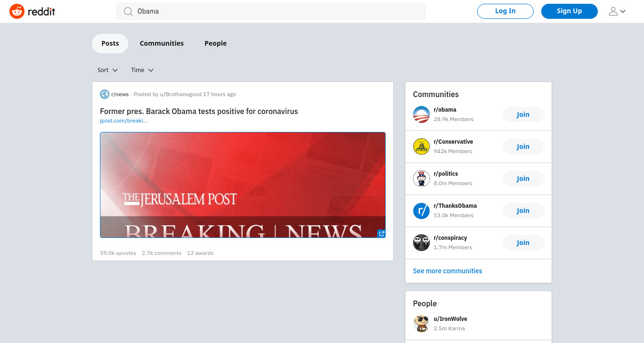This screenshot has width=644, height=343.
Task: Switch to the Posts tab
Action: [x=110, y=43]
